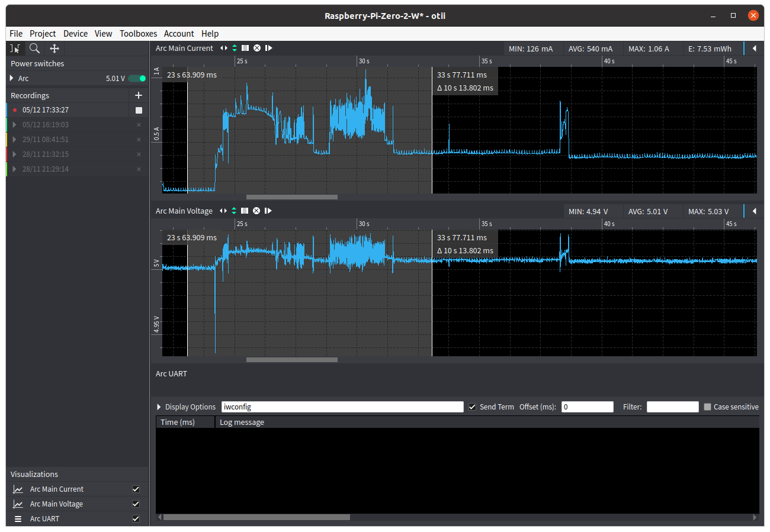The width and height of the screenshot is (770, 532).
Task: Click clear selection icon in Arc Main Voltage
Action: click(x=256, y=211)
